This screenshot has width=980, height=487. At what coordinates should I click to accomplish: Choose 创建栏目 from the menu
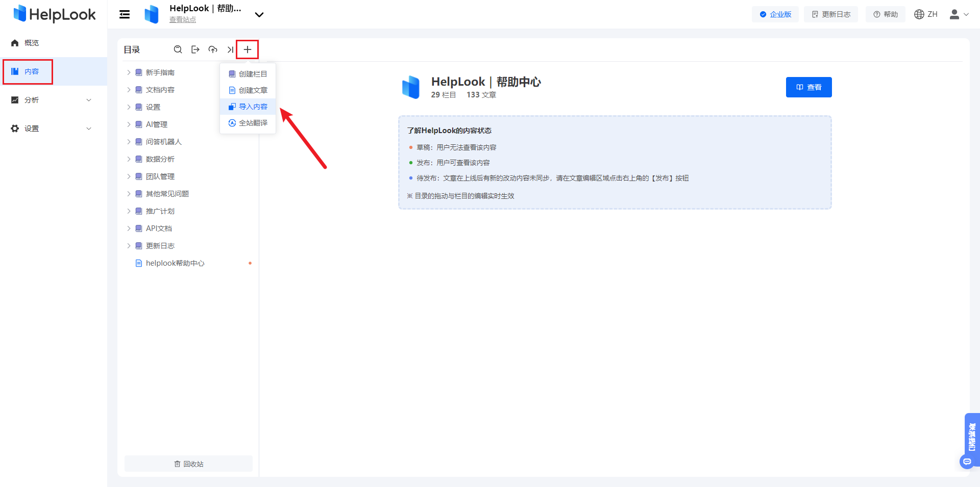pyautogui.click(x=248, y=74)
